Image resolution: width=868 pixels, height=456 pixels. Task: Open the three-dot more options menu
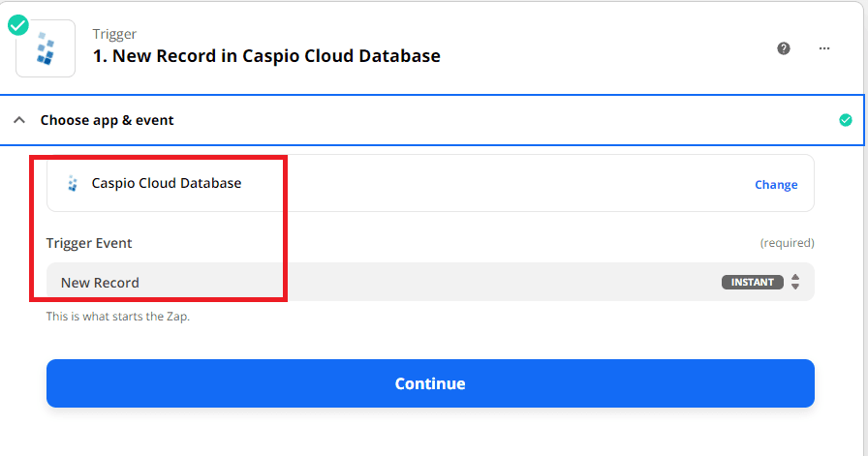pos(824,48)
